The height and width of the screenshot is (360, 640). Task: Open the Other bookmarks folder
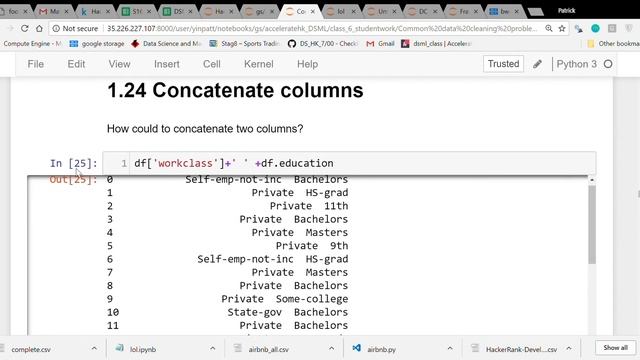tap(613, 43)
